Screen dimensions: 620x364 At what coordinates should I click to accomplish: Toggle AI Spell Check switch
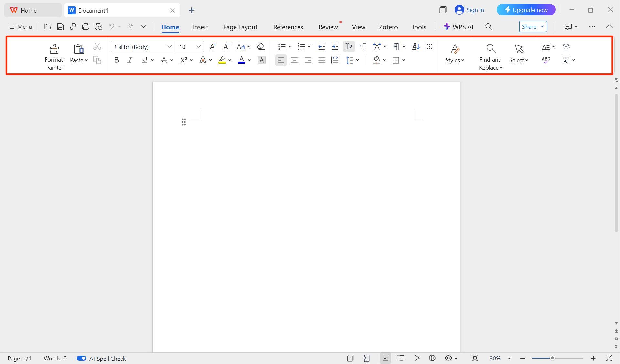tap(81, 358)
